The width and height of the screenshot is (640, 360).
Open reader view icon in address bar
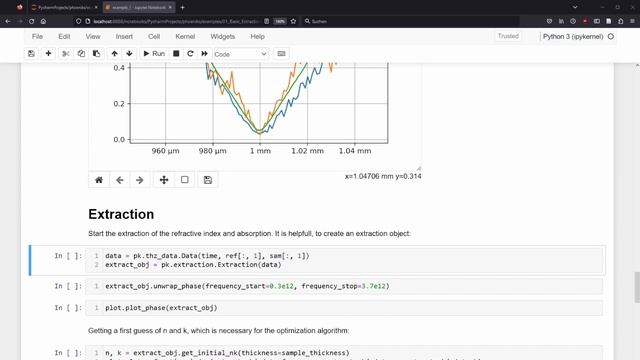(267, 21)
